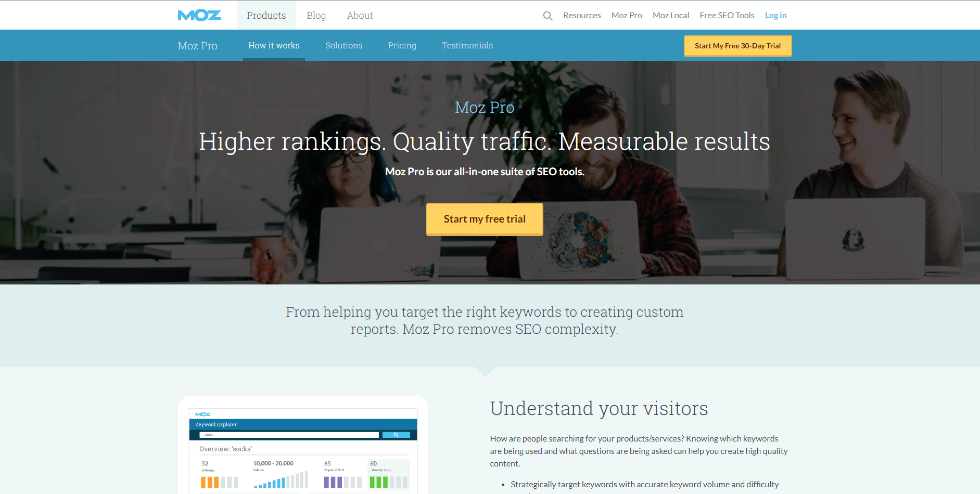Click the Keyword Explorer search button in preview

pos(396,435)
